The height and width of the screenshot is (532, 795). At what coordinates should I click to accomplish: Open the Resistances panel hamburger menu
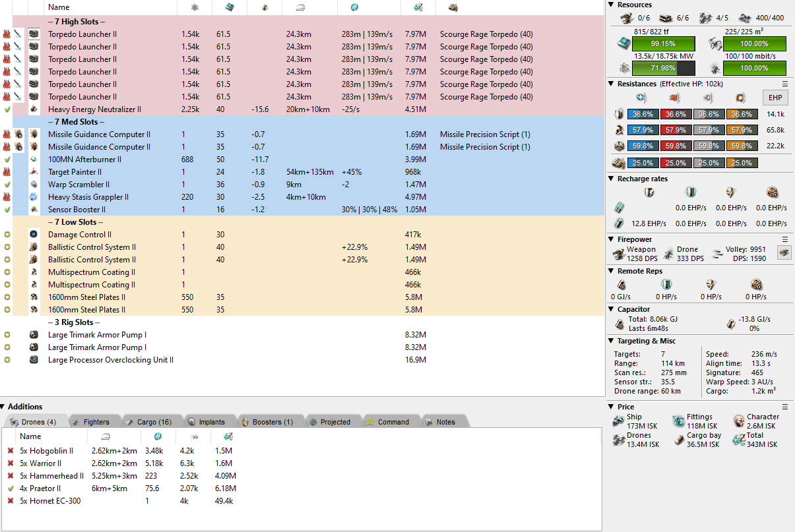click(785, 84)
